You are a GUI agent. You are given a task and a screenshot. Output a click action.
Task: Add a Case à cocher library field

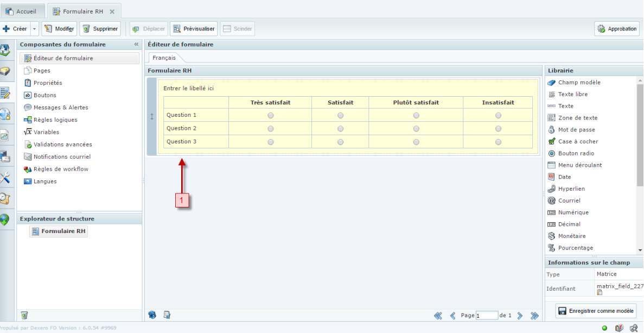pos(578,141)
